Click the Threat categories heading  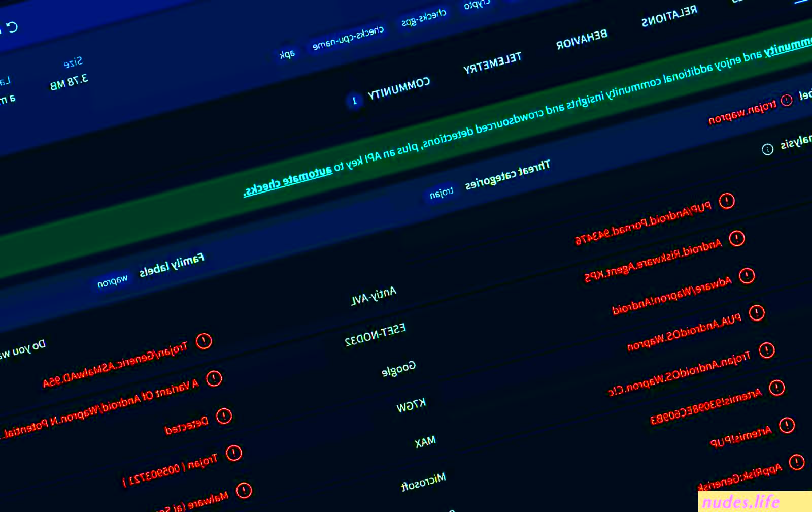(x=507, y=175)
